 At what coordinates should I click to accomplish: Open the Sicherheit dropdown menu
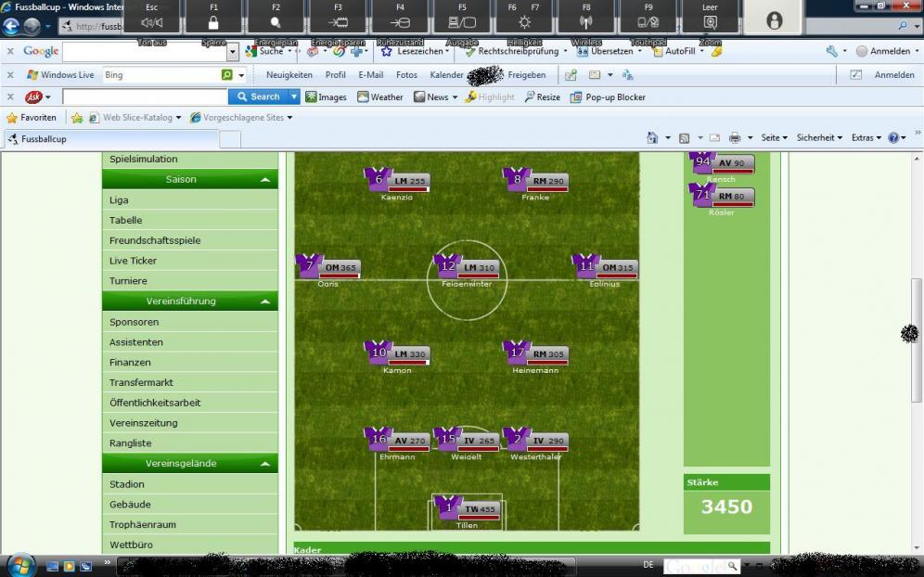819,138
